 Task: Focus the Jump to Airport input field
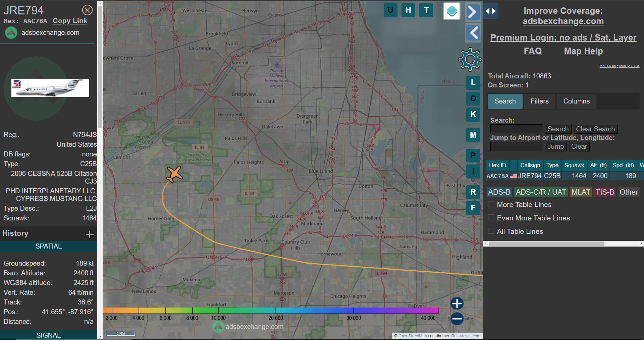click(x=516, y=146)
